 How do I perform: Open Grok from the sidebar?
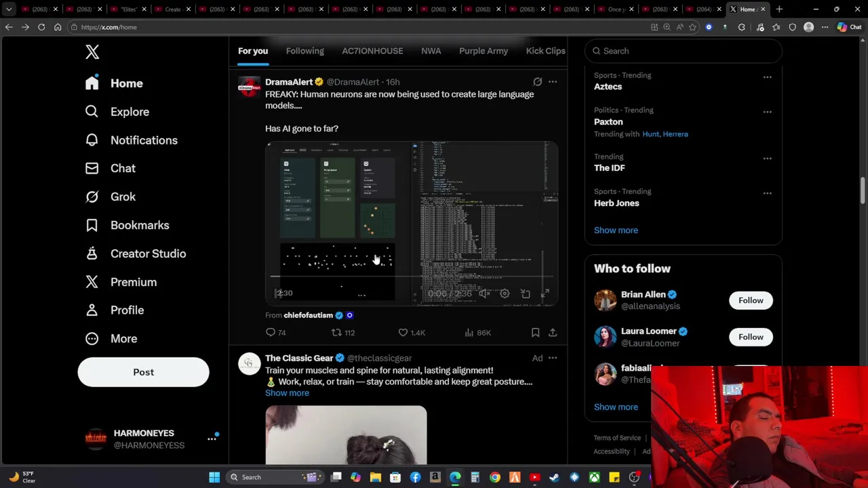110,197
